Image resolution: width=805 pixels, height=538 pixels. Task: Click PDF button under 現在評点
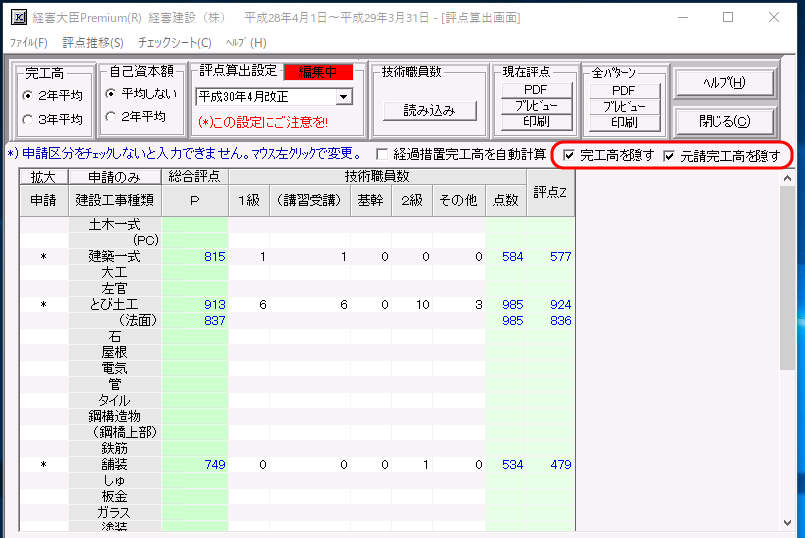[536, 90]
